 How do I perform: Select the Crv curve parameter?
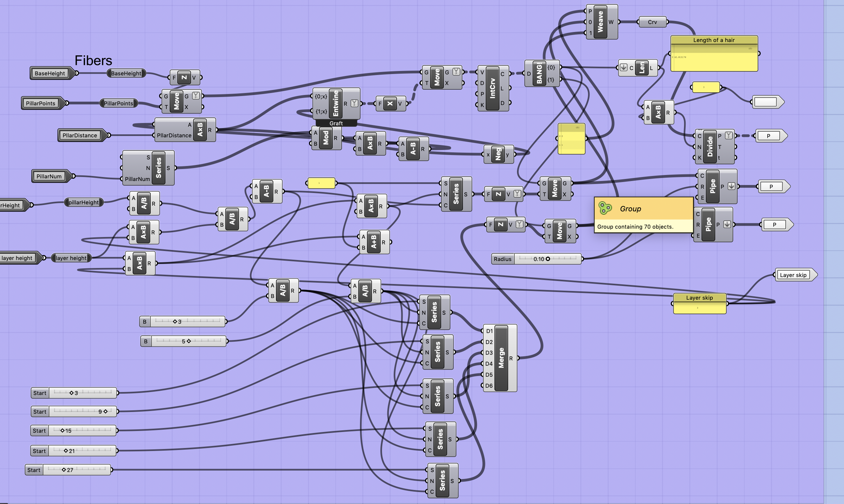click(x=652, y=22)
